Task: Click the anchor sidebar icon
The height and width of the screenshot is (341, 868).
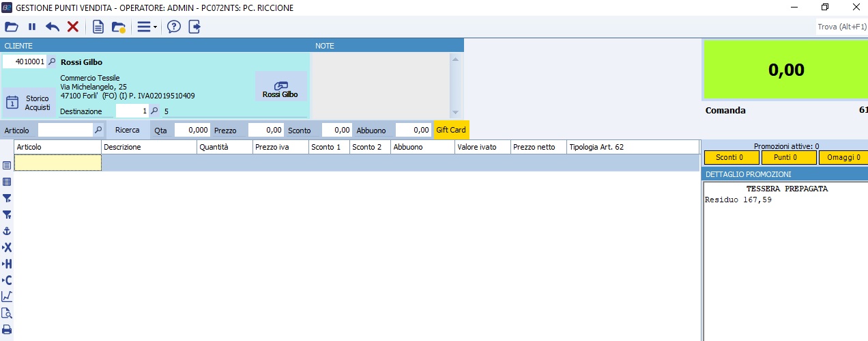Action: [x=7, y=231]
